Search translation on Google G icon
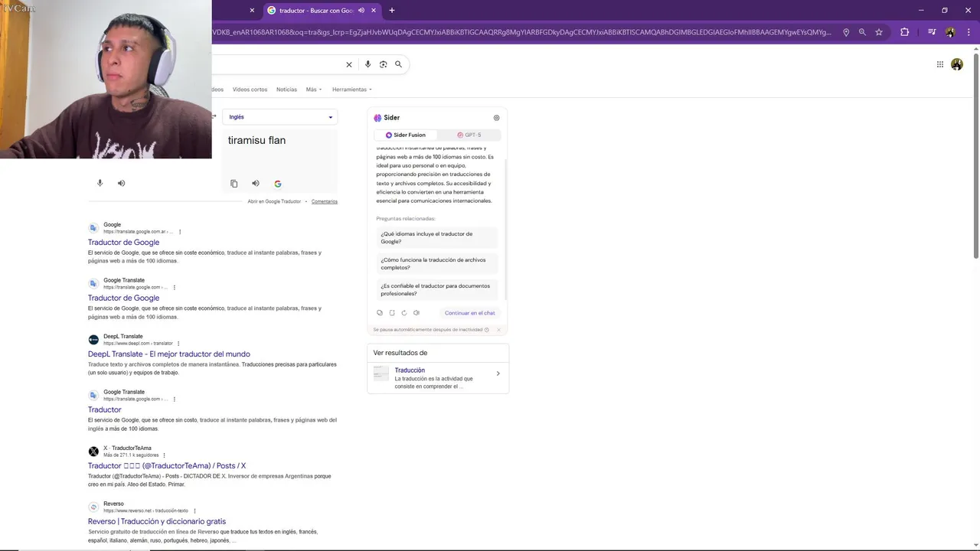This screenshot has width=980, height=551. [278, 184]
